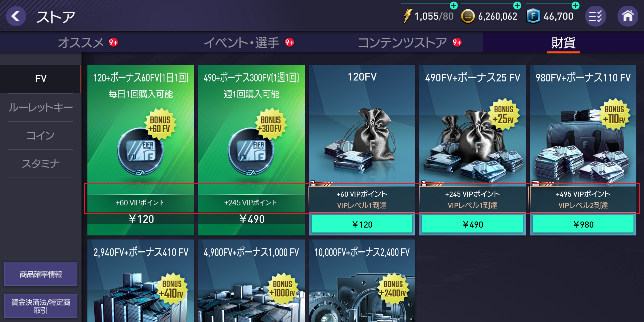Add more coins with plus icon
The height and width of the screenshot is (322, 644).
pyautogui.click(x=517, y=5)
